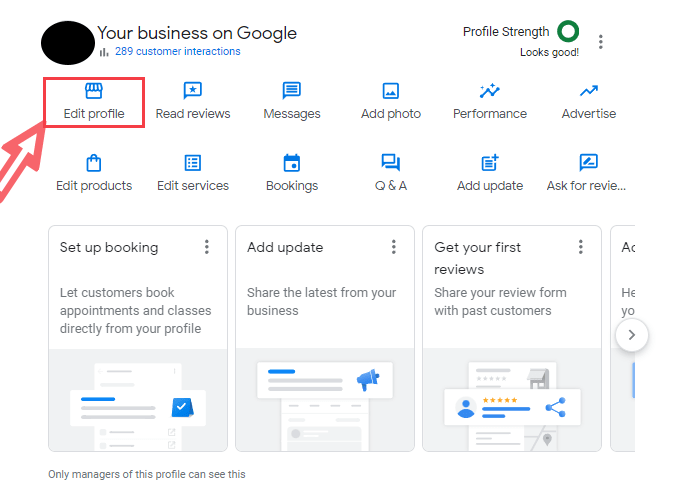Open the Messages chat icon
Viewport: 680px width, 501px height.
(291, 92)
